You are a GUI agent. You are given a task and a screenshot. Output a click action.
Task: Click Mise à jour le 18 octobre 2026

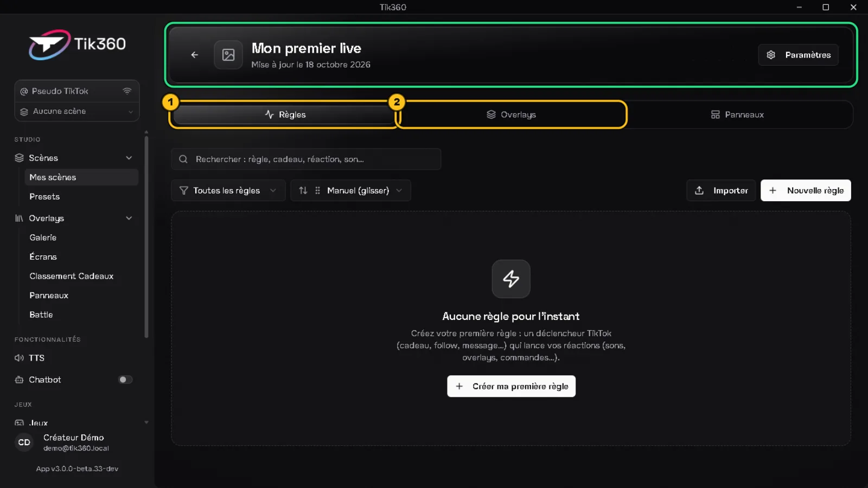[x=311, y=65]
